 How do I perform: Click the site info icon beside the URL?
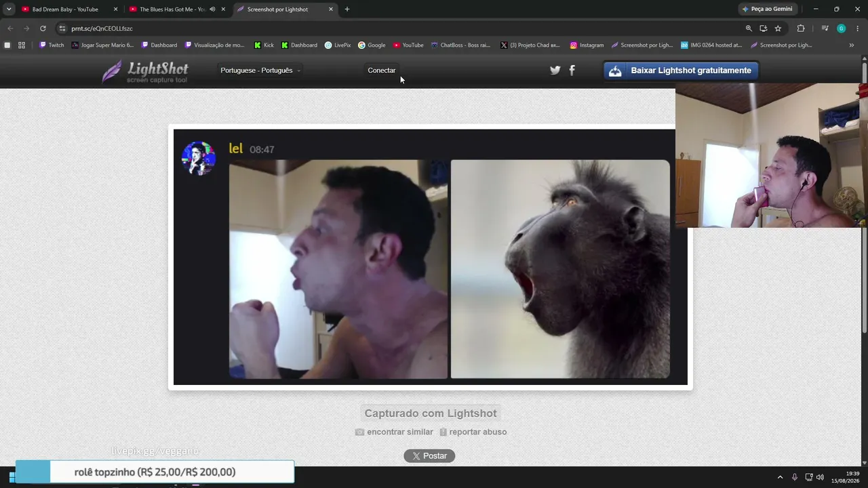pyautogui.click(x=62, y=28)
